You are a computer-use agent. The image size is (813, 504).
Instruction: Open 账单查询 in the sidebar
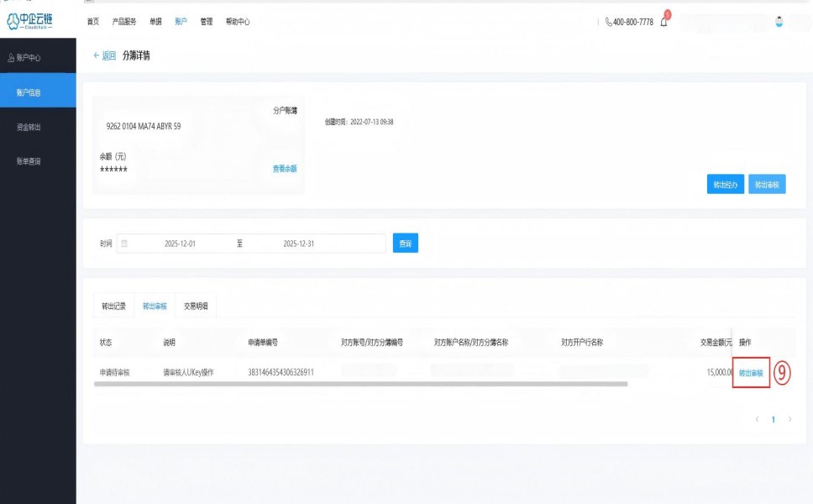[x=29, y=161]
